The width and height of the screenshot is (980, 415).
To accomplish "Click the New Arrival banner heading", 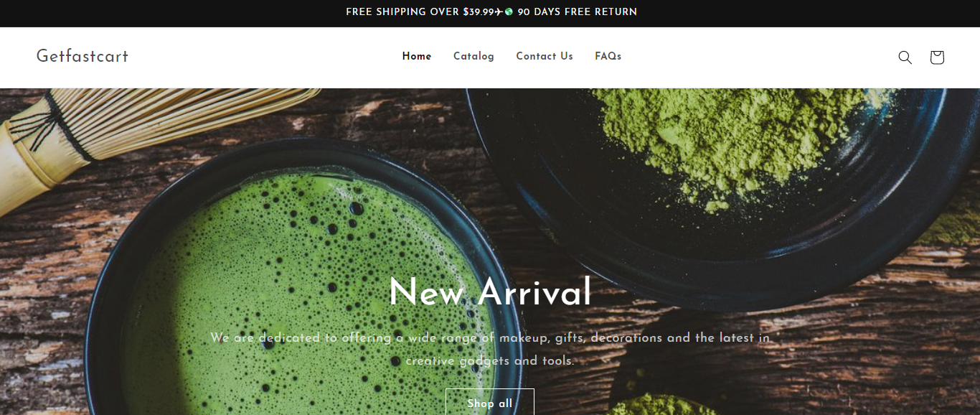I will 490,293.
